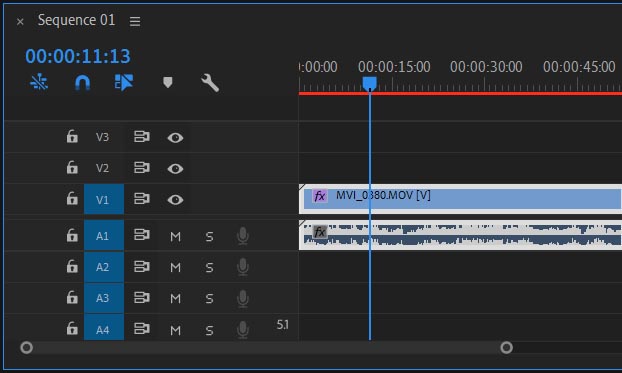The height and width of the screenshot is (373, 622).
Task: Enable voice-over record on A1
Action: tap(243, 236)
